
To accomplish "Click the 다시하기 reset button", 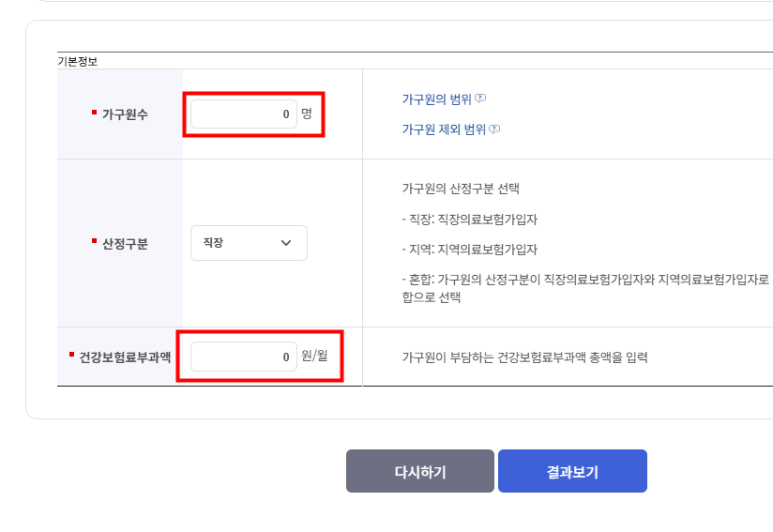I will (x=420, y=471).
